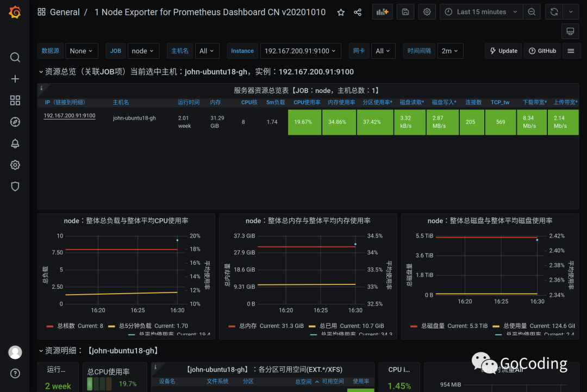Sort table by CPU使用率 column

click(x=307, y=102)
